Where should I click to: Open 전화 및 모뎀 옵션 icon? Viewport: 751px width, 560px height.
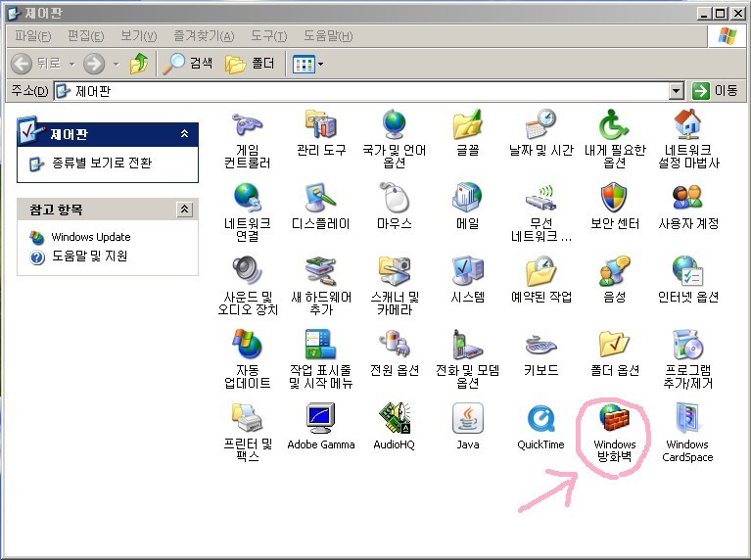[467, 344]
